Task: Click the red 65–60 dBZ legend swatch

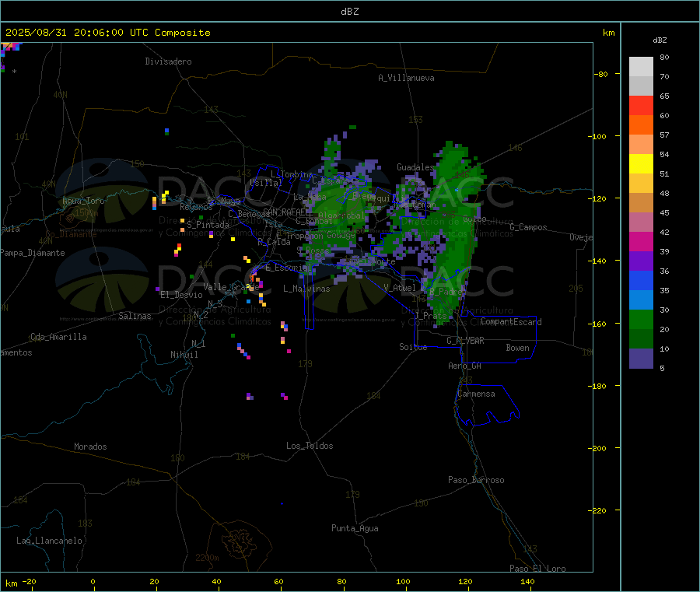Action: pos(641,105)
